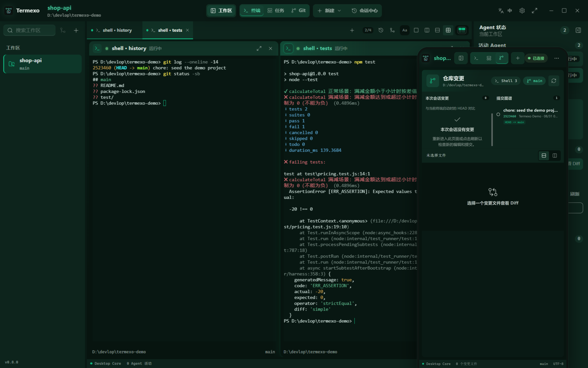Click the 提交图谱 count badge
This screenshot has height=368, width=588.
pyautogui.click(x=556, y=98)
